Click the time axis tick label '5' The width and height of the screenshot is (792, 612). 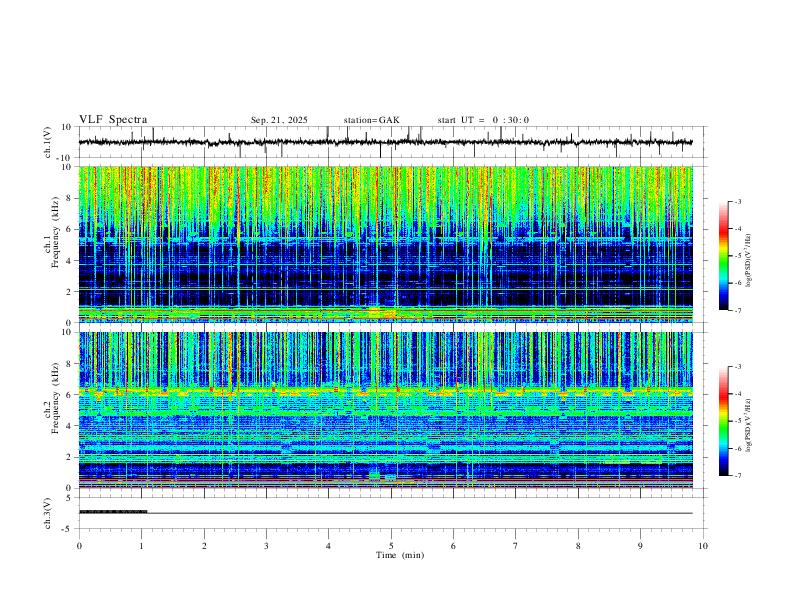pyautogui.click(x=391, y=546)
